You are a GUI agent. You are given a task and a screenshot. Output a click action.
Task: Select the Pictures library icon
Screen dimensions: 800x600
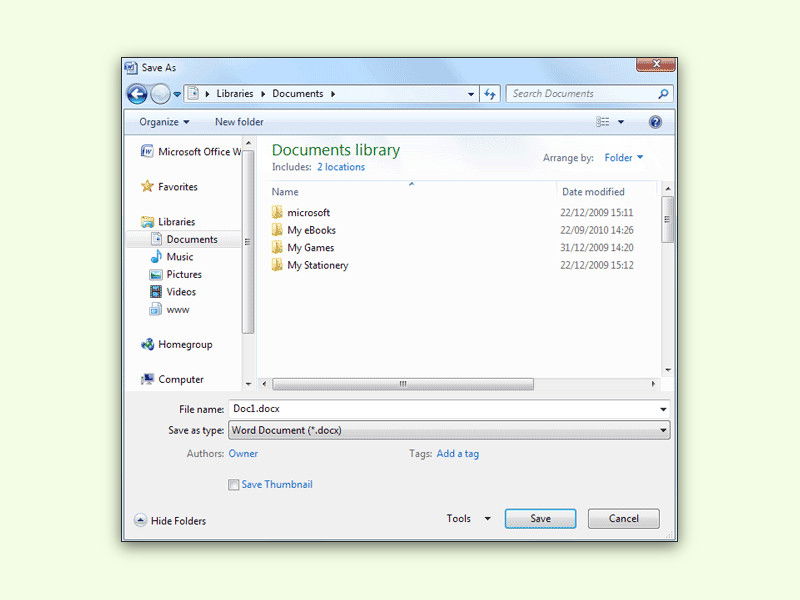156,274
